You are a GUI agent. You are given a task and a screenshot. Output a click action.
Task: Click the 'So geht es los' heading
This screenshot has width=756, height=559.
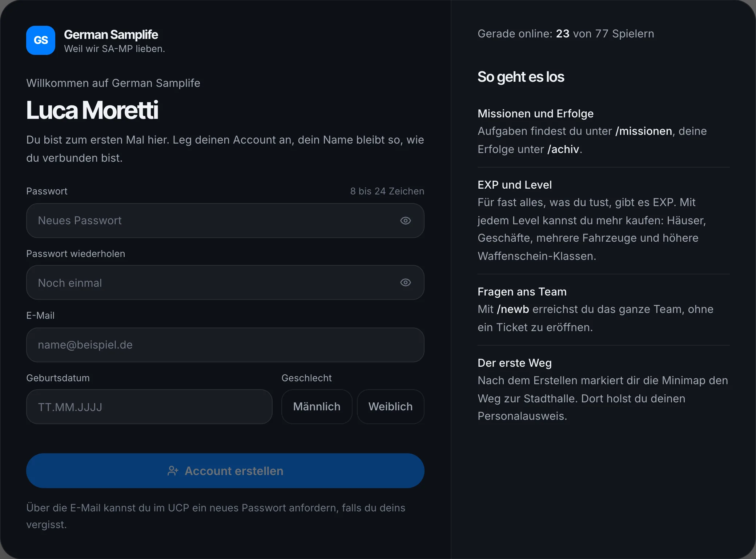click(521, 77)
